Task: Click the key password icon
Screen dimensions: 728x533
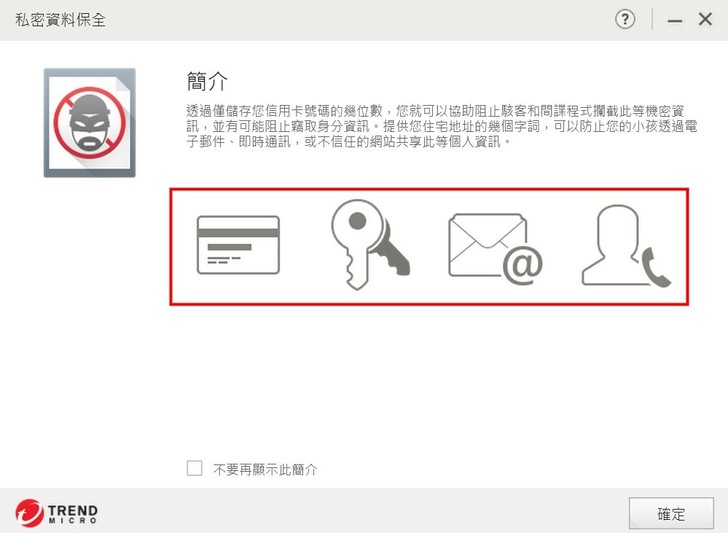Action: (x=370, y=245)
